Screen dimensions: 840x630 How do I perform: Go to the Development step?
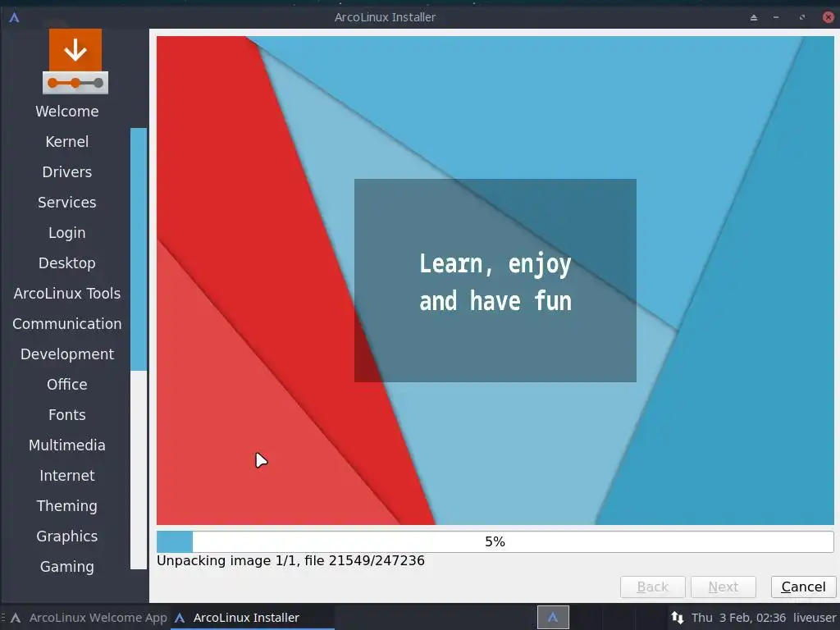(67, 354)
